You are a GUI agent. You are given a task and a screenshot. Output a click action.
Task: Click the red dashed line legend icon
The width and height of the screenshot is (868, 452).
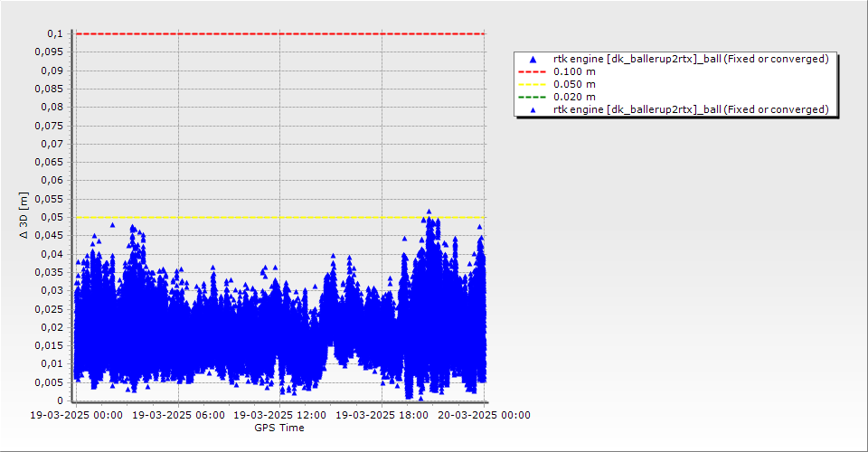pos(533,71)
